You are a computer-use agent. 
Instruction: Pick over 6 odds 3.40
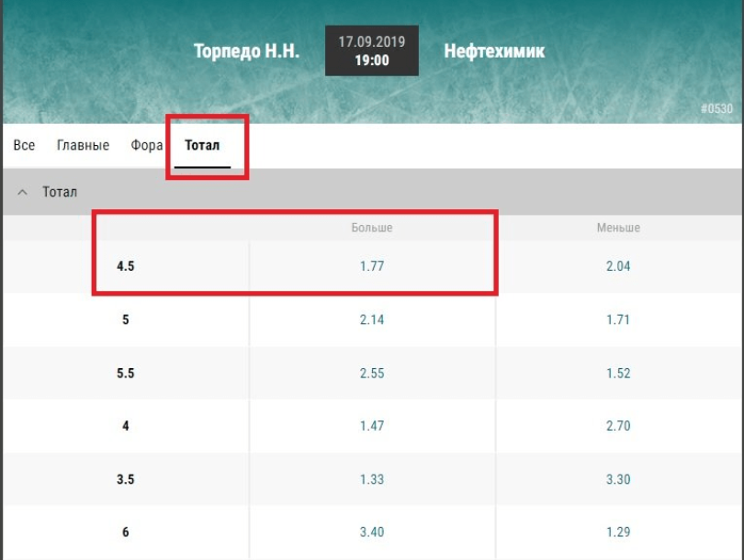[372, 532]
